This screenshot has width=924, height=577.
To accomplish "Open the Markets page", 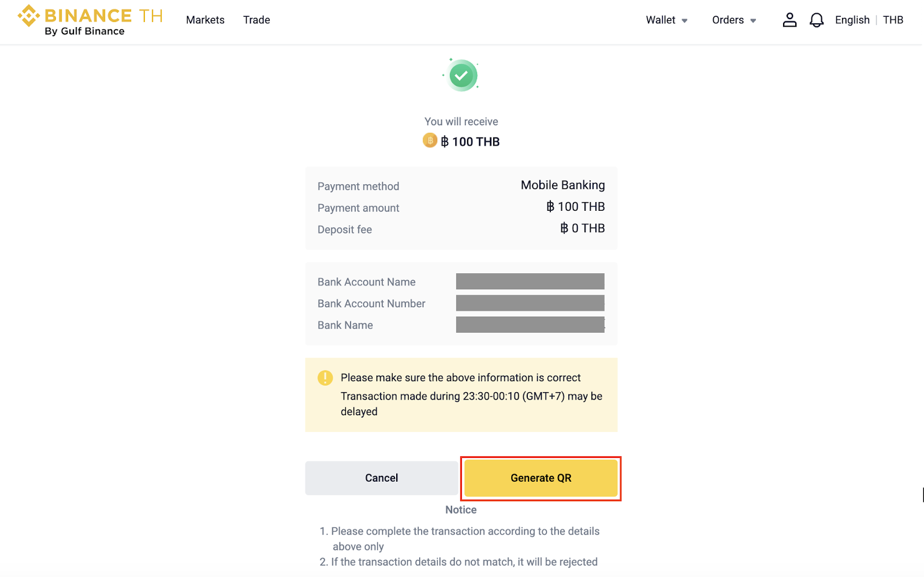I will tap(205, 20).
